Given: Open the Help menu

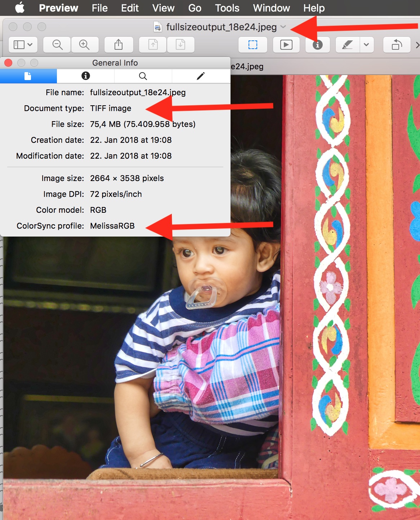Looking at the screenshot, I should pos(314,8).
